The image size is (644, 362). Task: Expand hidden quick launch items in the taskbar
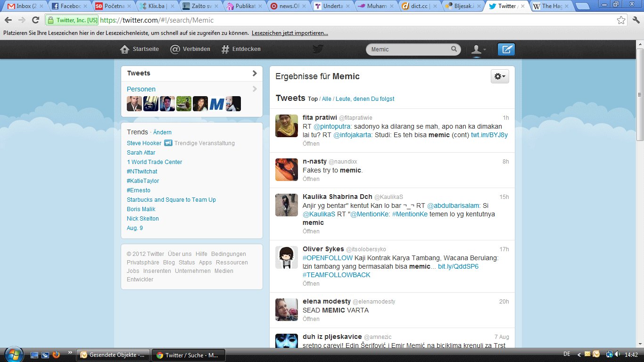(x=70, y=352)
